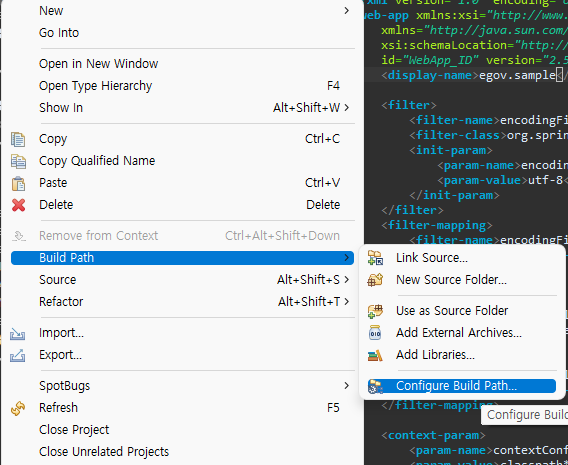This screenshot has height=465, width=568.
Task: Click the Remove from Context icon
Action: coord(18,236)
